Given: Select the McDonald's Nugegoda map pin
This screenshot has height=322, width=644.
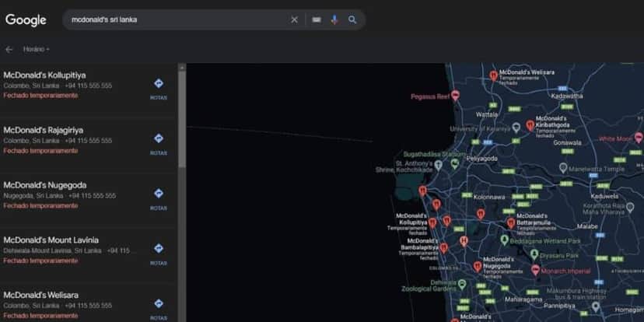Looking at the screenshot, I should coord(478,267).
